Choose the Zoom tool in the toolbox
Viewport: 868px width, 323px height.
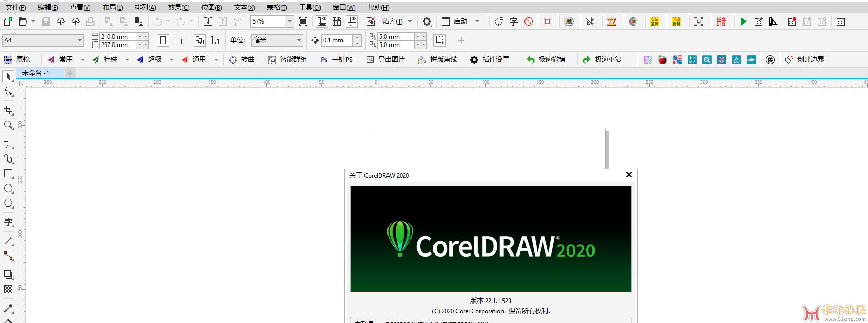tap(8, 125)
